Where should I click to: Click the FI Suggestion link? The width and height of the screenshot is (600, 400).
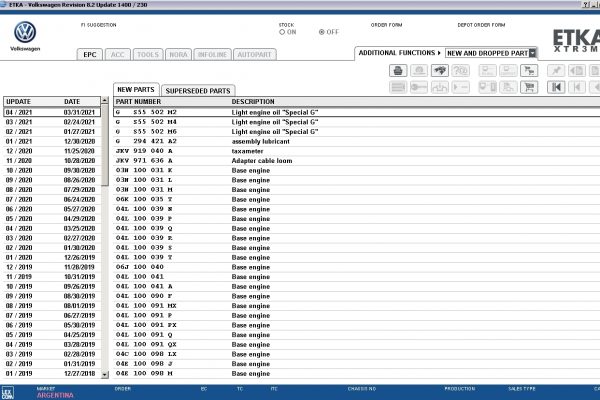pyautogui.click(x=98, y=25)
